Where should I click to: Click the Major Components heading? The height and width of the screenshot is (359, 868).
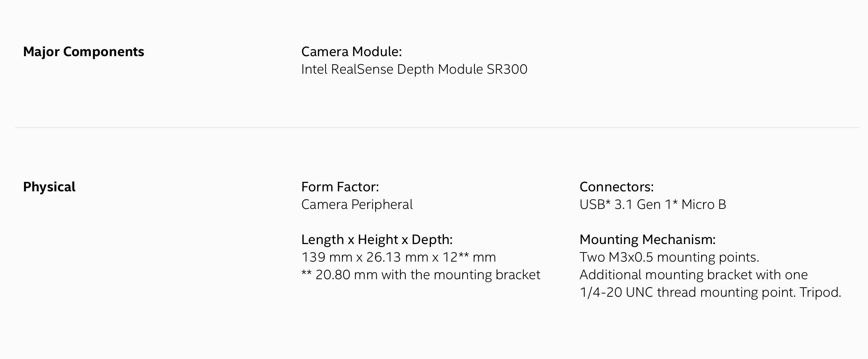point(84,52)
